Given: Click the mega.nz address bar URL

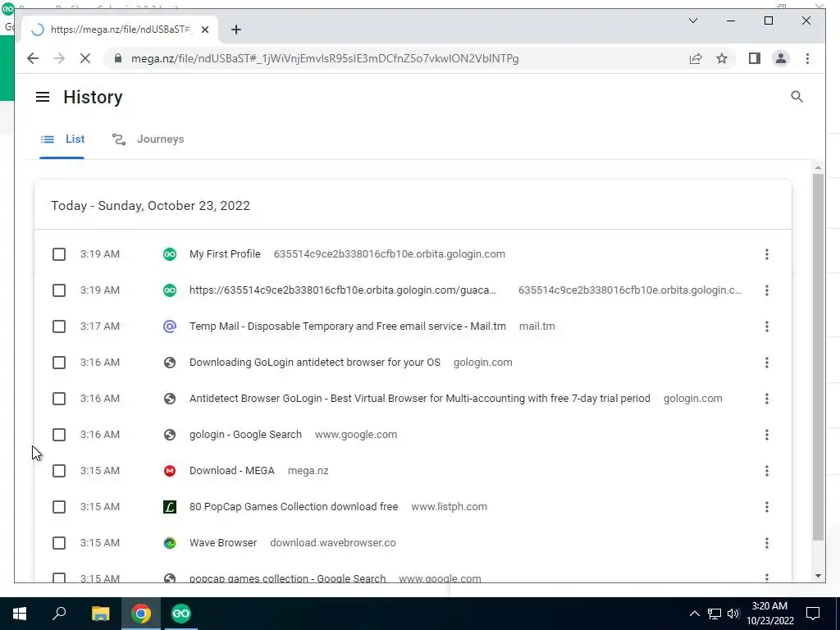Looking at the screenshot, I should coord(325,58).
